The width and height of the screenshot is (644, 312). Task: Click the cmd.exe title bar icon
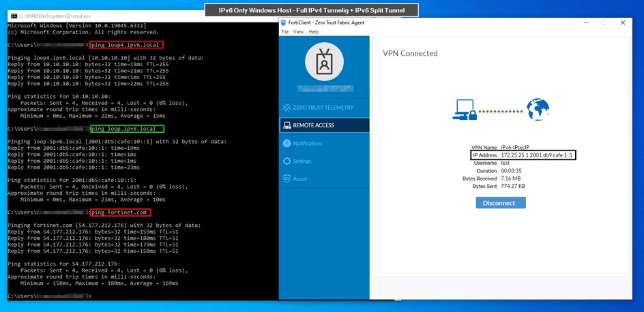pos(14,16)
